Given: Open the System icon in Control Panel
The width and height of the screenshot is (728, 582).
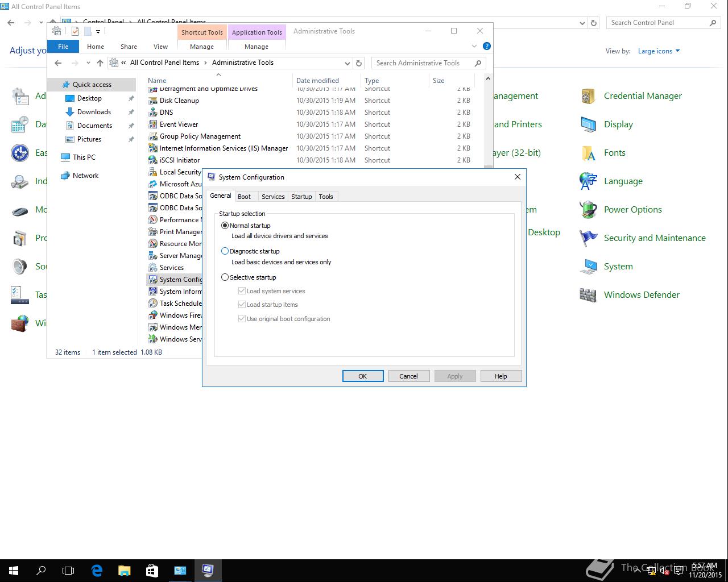Looking at the screenshot, I should point(588,267).
